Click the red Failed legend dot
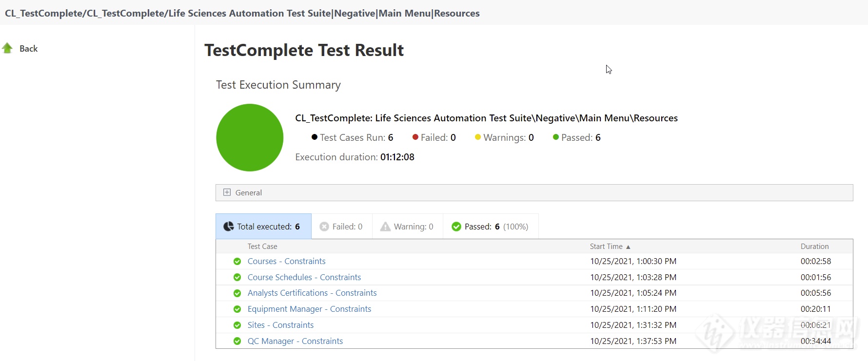The width and height of the screenshot is (868, 361). pyautogui.click(x=415, y=137)
